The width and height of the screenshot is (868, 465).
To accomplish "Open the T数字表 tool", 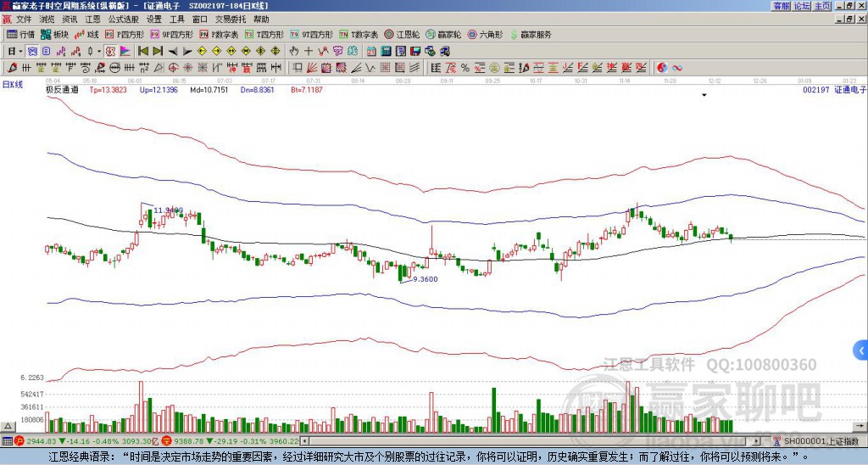I will tap(359, 34).
